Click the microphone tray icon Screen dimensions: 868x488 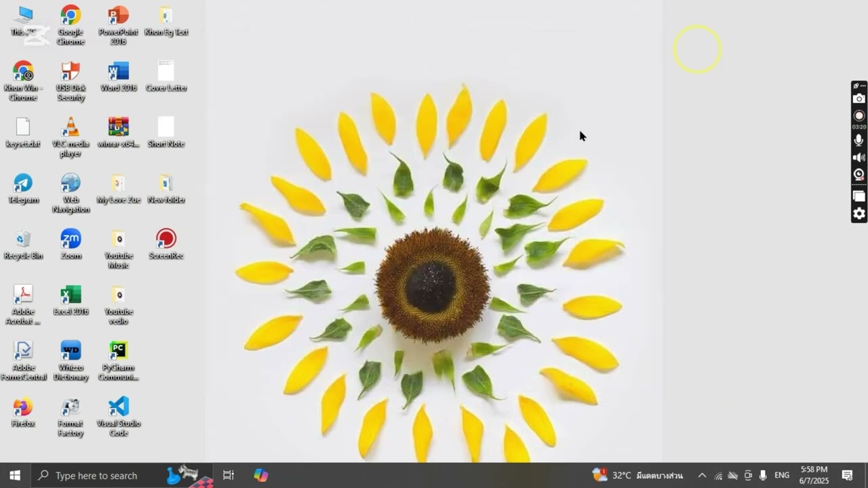point(763,476)
